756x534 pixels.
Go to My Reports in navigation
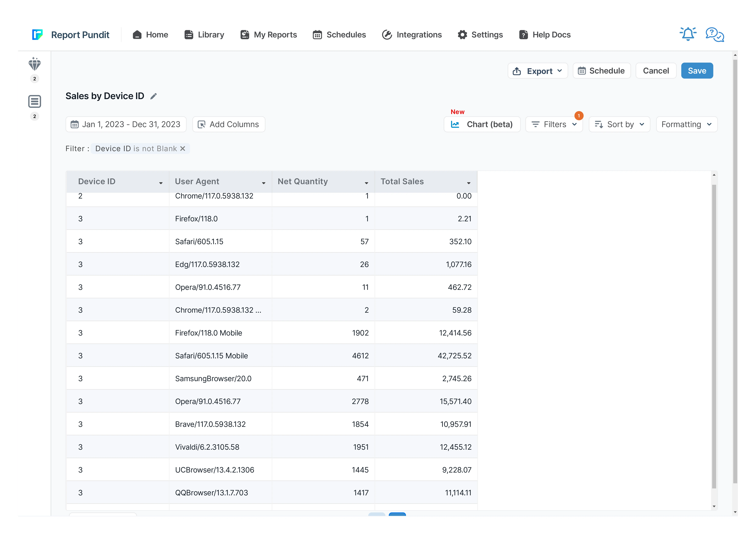[x=269, y=35]
